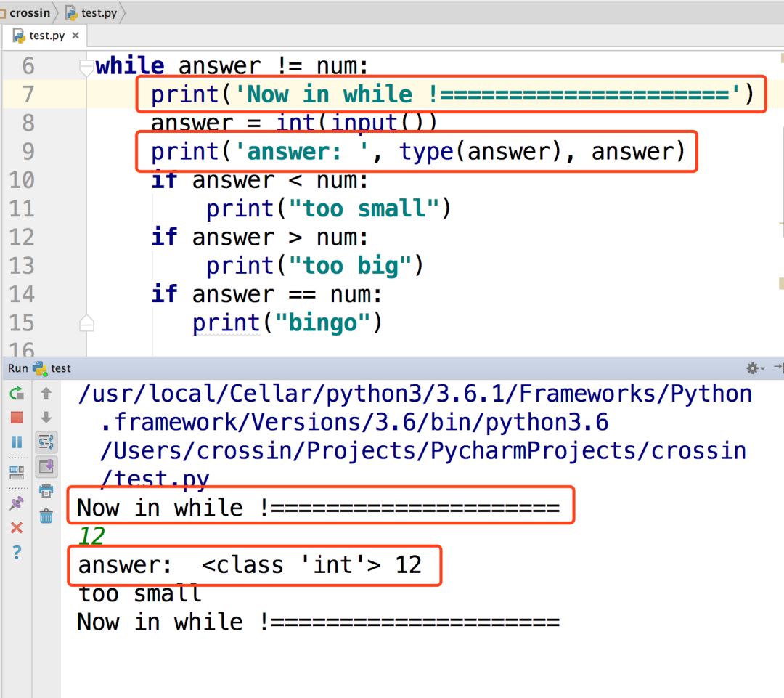The image size is (784, 698).
Task: Open help with the question mark icon
Action: pyautogui.click(x=17, y=552)
